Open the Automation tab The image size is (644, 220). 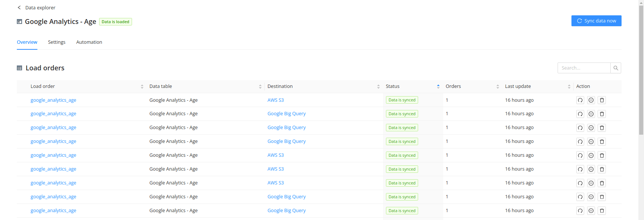[89, 42]
